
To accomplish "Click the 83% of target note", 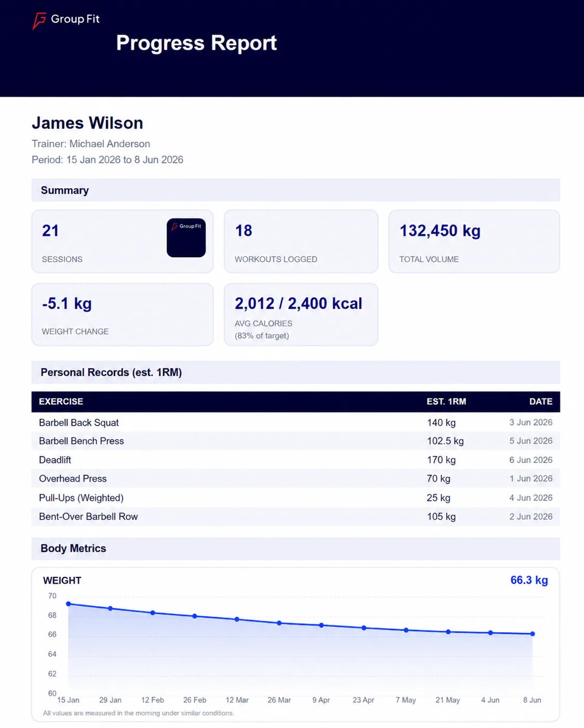I will tap(262, 336).
